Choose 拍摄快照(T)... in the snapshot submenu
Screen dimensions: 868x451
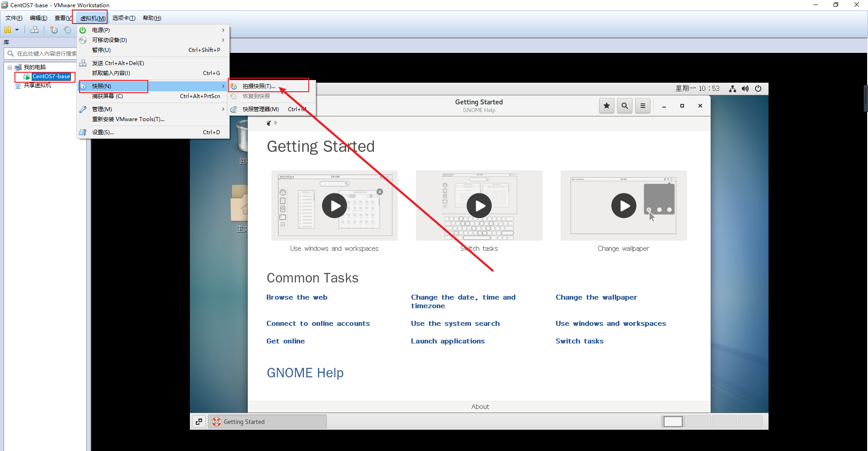272,86
